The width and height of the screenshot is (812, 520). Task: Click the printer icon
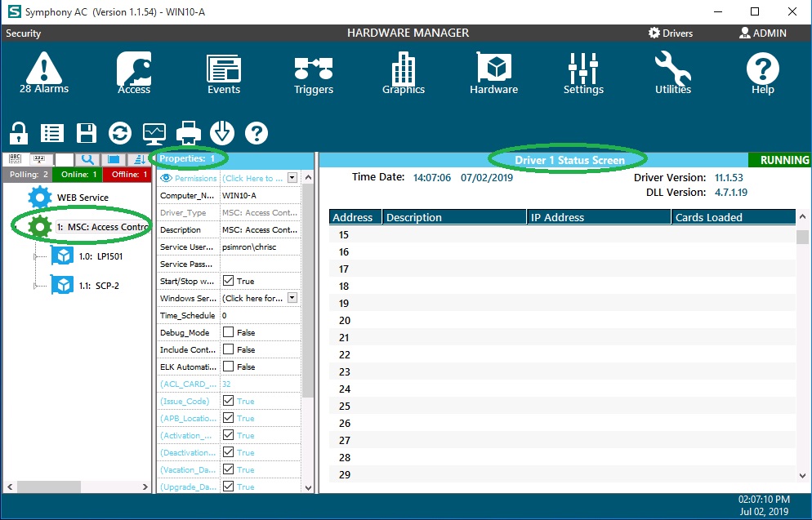(189, 133)
